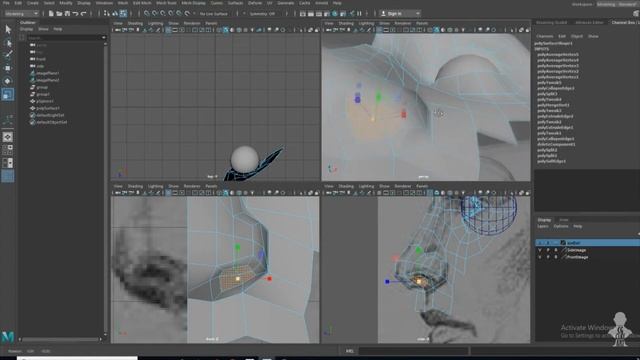Open the Edit Mesh menu
640x360 pixels.
point(142,3)
